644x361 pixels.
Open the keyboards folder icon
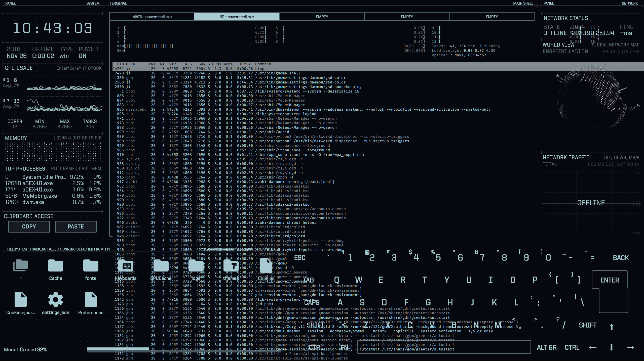[x=126, y=266]
